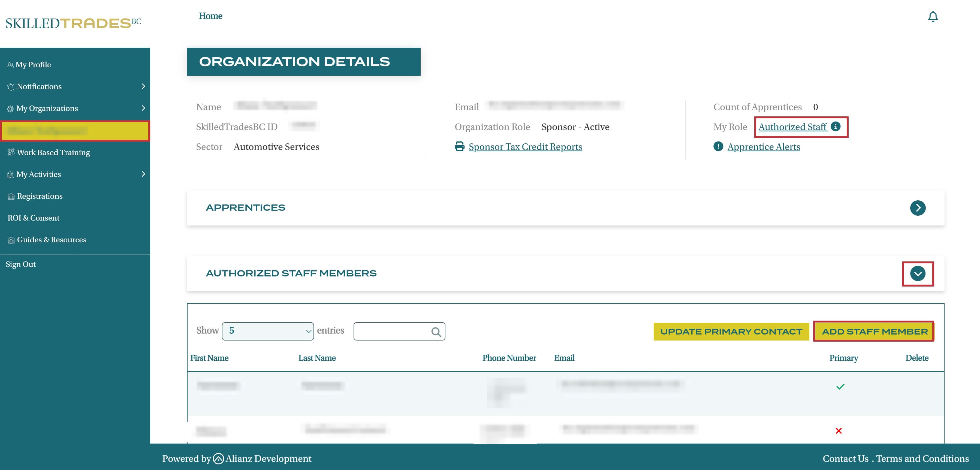Open Work Based Training menu item

point(53,152)
